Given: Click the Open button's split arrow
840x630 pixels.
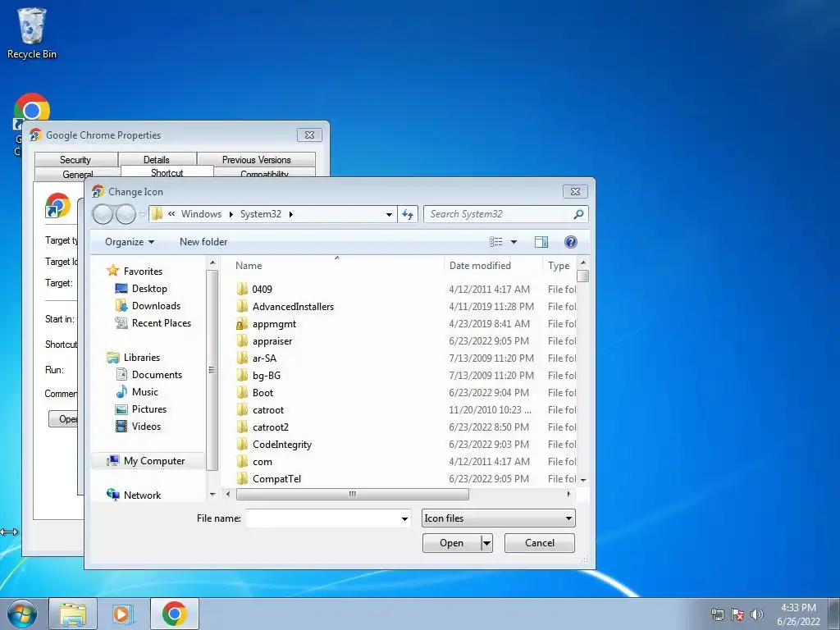Looking at the screenshot, I should coord(486,543).
